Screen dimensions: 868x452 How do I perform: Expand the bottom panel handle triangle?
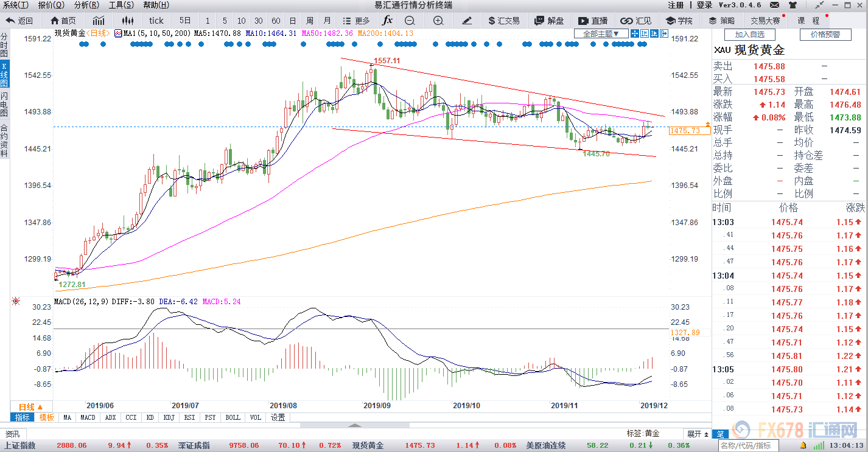(x=355, y=425)
